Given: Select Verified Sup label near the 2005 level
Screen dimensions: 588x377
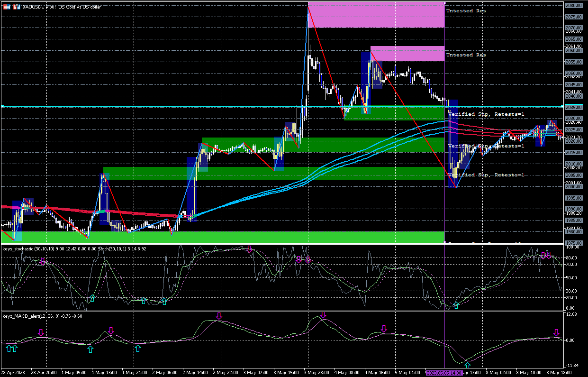Looking at the screenshot, I should [486, 175].
